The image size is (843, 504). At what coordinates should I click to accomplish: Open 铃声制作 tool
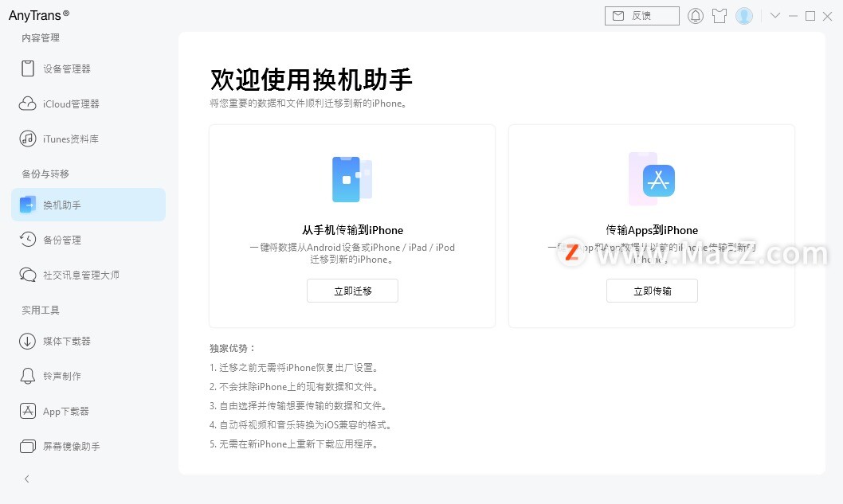click(x=88, y=376)
